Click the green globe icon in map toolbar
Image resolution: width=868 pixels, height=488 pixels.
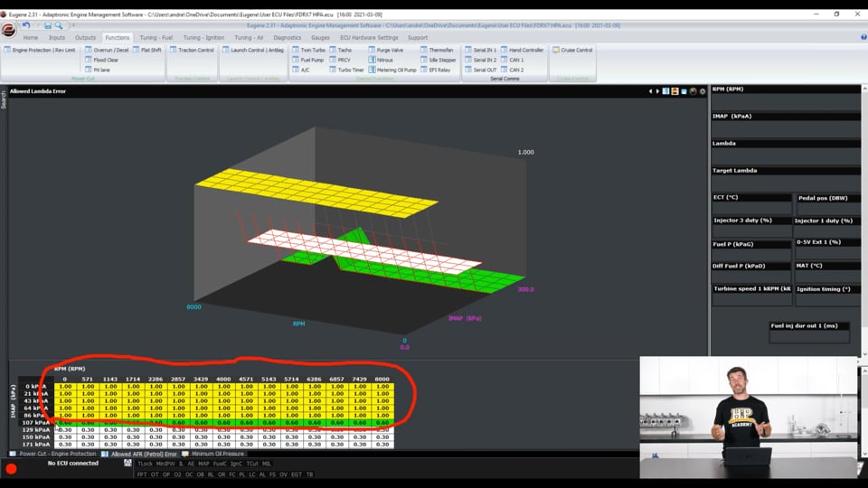[693, 91]
